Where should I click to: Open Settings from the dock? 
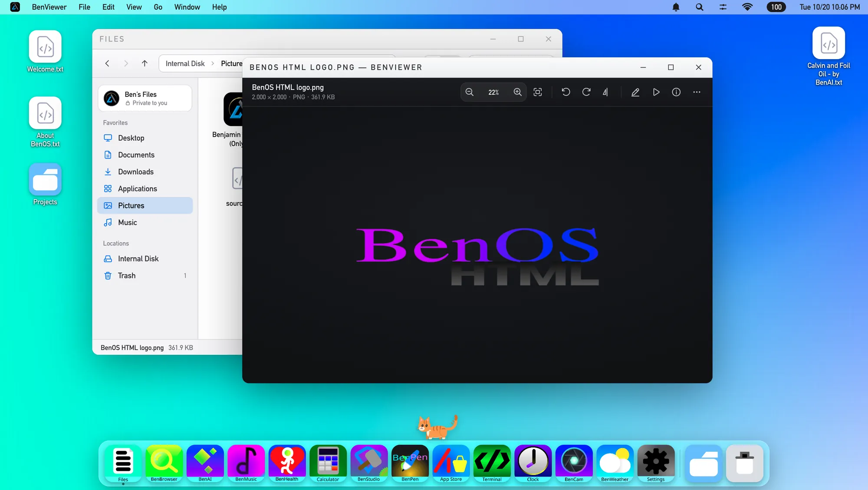pyautogui.click(x=656, y=463)
